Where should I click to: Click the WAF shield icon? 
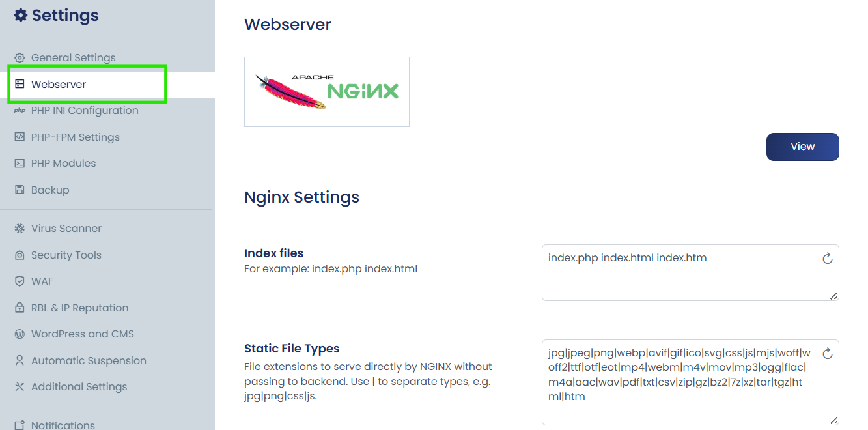pos(20,281)
